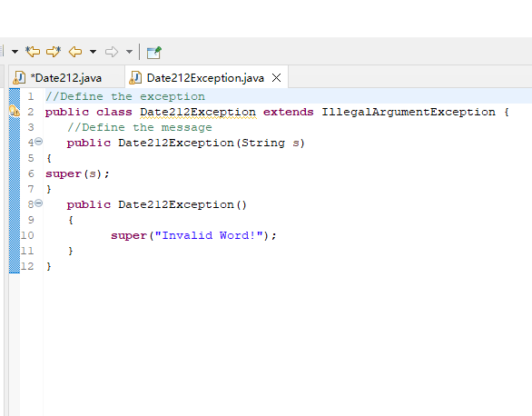Navigate back with yellow left arrow

75,52
